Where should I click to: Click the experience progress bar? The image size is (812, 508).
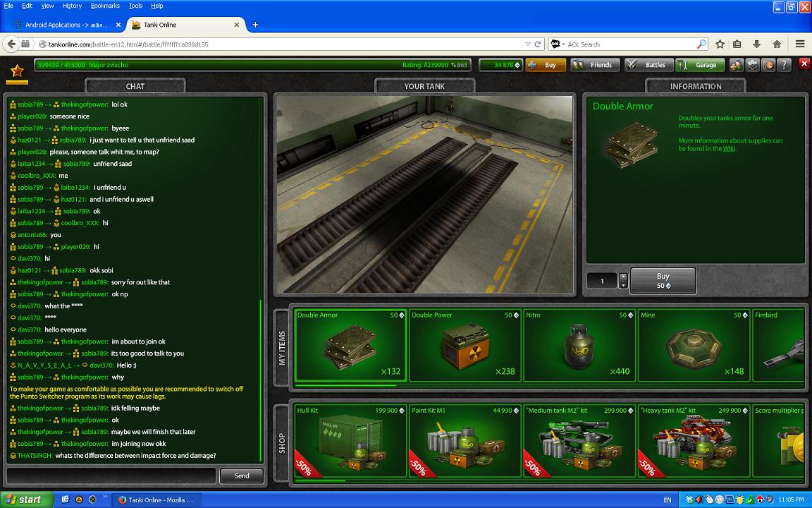click(x=252, y=65)
